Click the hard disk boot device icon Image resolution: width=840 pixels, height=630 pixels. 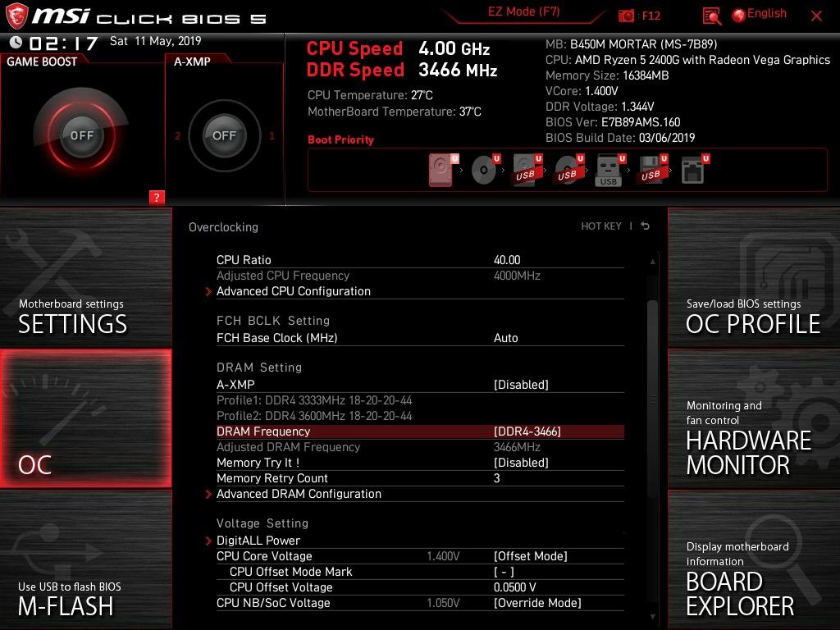pyautogui.click(x=442, y=170)
